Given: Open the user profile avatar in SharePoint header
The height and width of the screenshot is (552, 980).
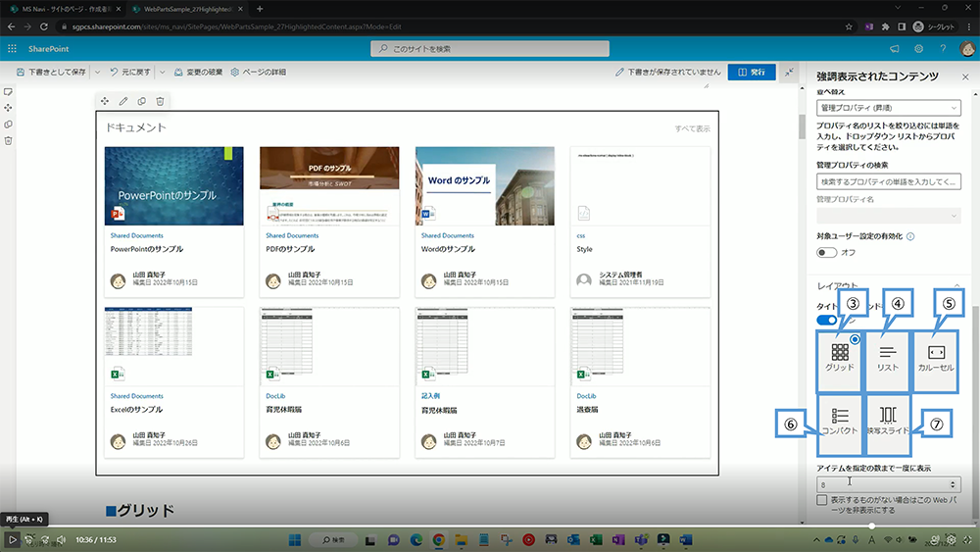Looking at the screenshot, I should tap(967, 49).
